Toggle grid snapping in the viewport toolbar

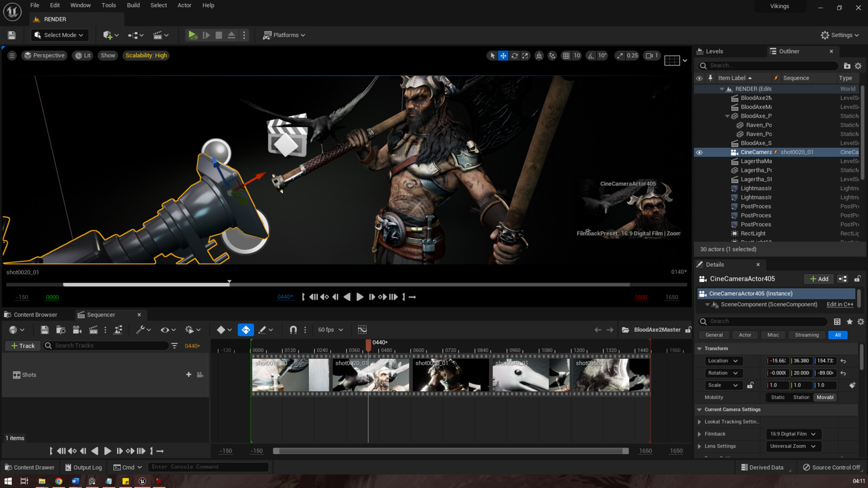coord(566,55)
